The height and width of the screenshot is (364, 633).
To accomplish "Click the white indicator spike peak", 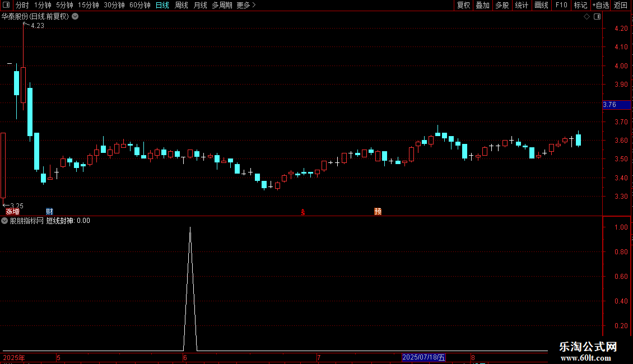I will pyautogui.click(x=190, y=228).
